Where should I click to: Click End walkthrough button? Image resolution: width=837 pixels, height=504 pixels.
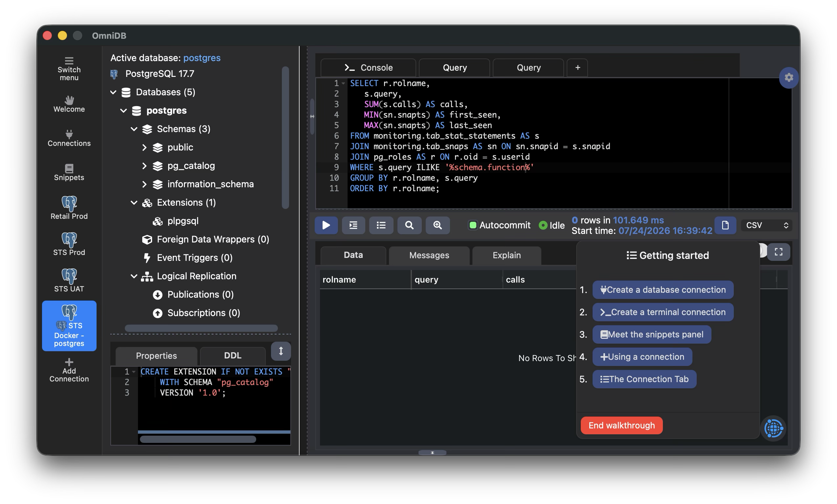click(x=621, y=425)
